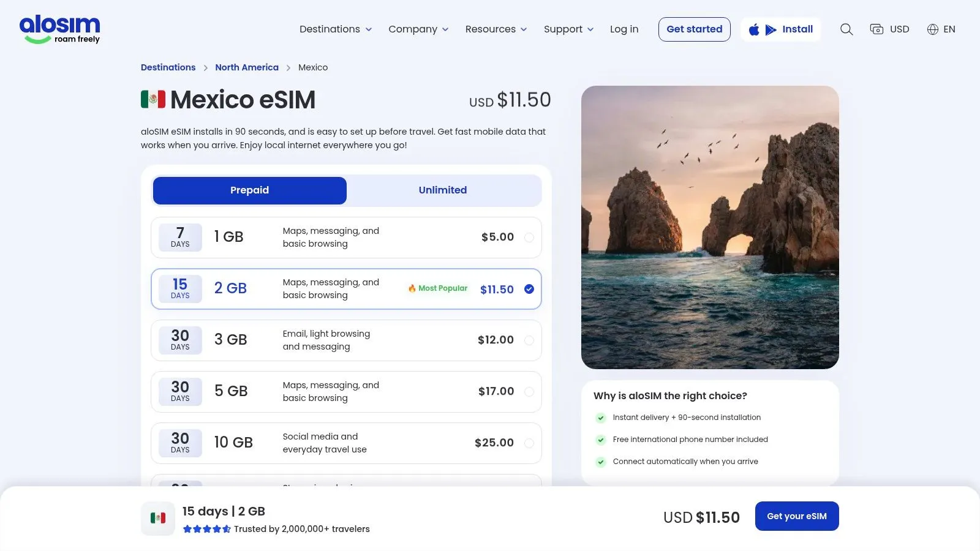Screen dimensions: 980x551
Task: Click the Get started button
Action: 695,29
